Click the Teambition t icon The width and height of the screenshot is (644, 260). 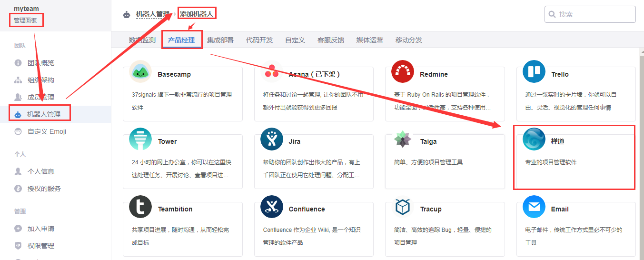pyautogui.click(x=140, y=207)
